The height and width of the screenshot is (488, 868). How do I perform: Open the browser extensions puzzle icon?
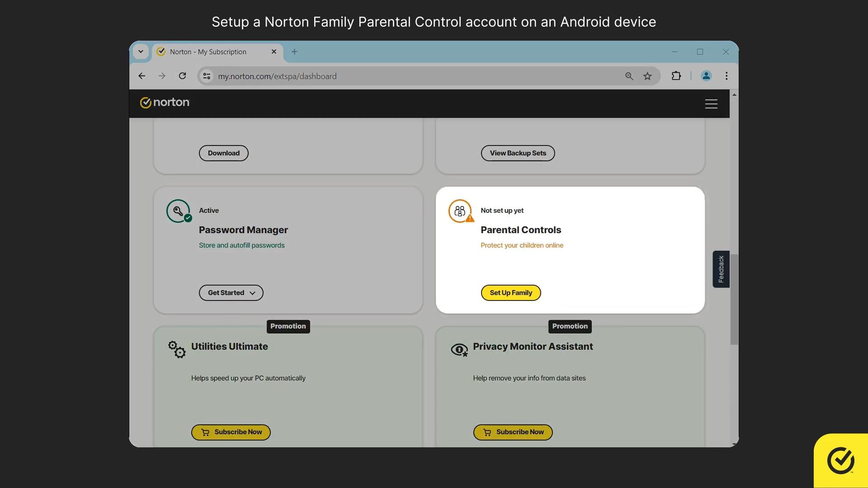coord(676,76)
